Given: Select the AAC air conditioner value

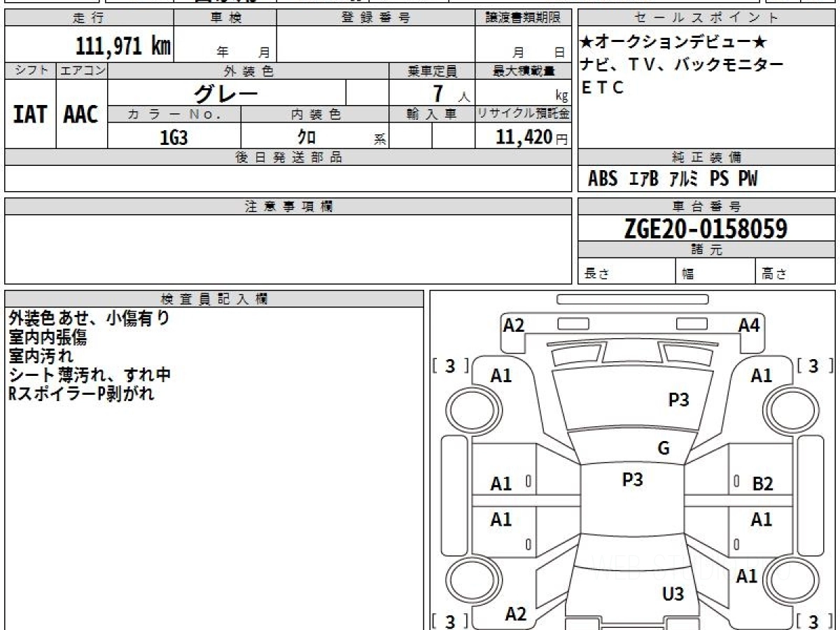Looking at the screenshot, I should tap(81, 114).
